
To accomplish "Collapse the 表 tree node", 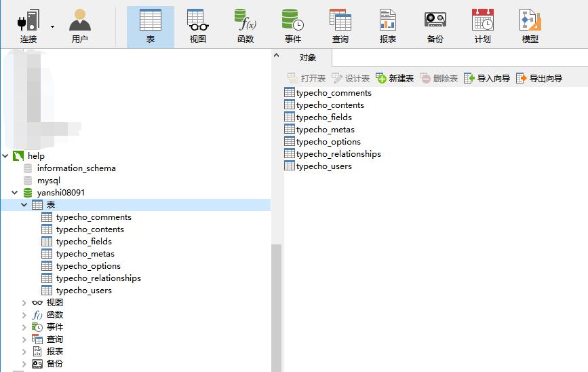I will (x=24, y=205).
